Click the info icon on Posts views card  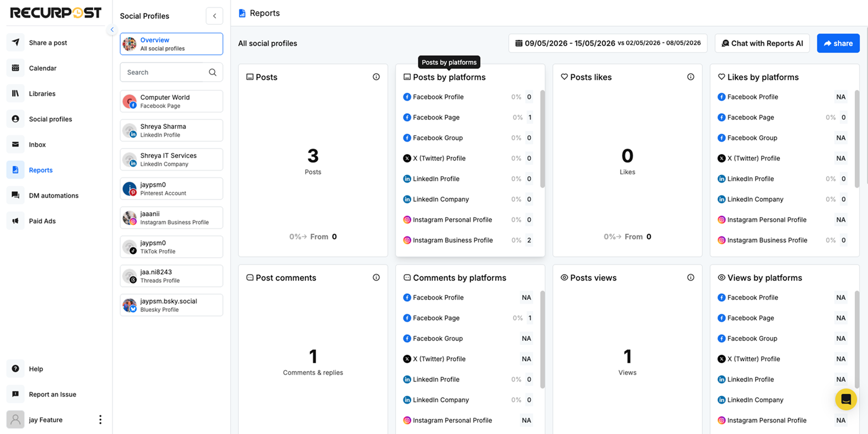coord(691,278)
